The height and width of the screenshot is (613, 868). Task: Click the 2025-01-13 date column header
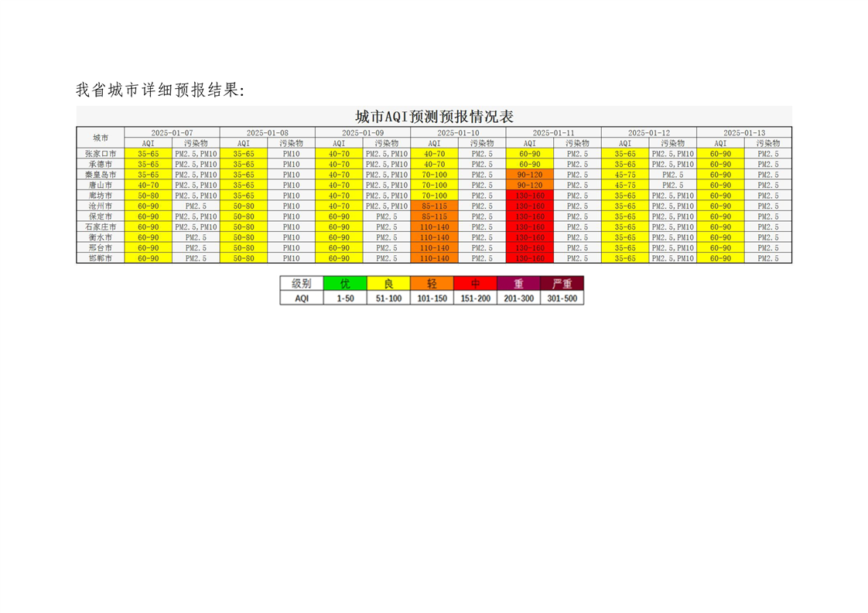point(744,133)
